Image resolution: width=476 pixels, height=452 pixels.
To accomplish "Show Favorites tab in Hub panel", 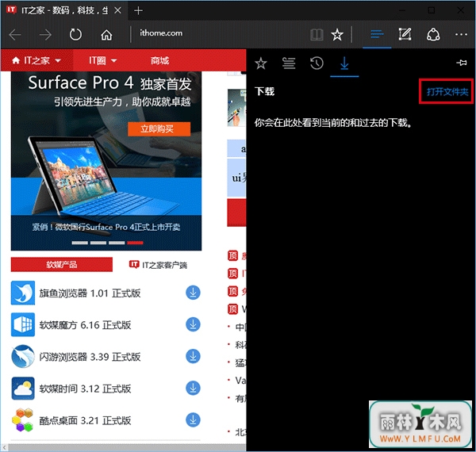I will pyautogui.click(x=261, y=63).
